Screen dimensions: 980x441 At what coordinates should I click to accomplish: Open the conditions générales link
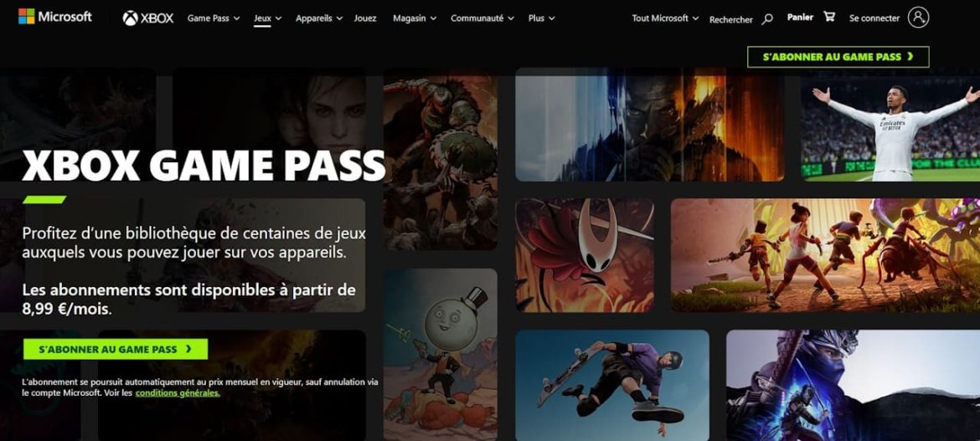coord(178,393)
